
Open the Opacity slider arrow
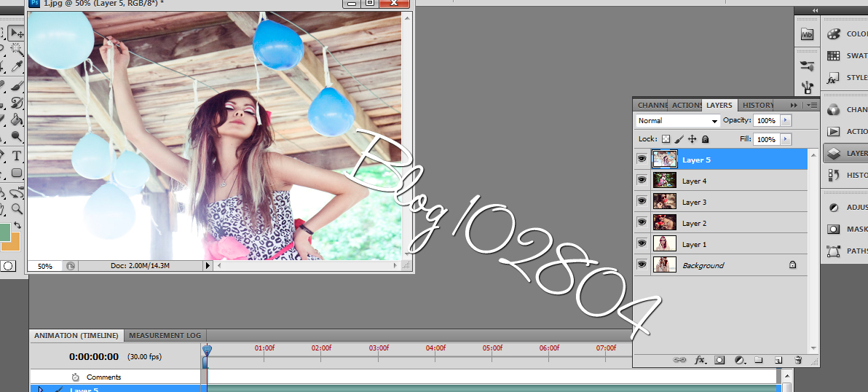pos(786,120)
